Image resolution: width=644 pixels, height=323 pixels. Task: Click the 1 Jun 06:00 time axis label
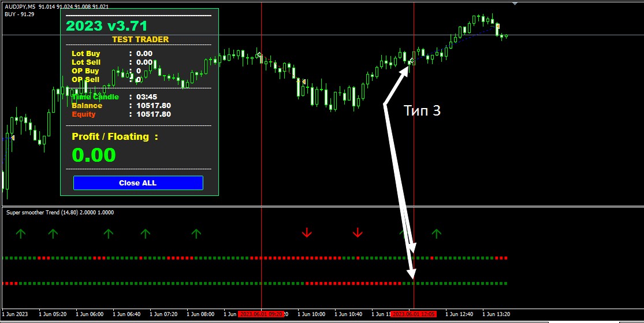[x=90, y=314]
